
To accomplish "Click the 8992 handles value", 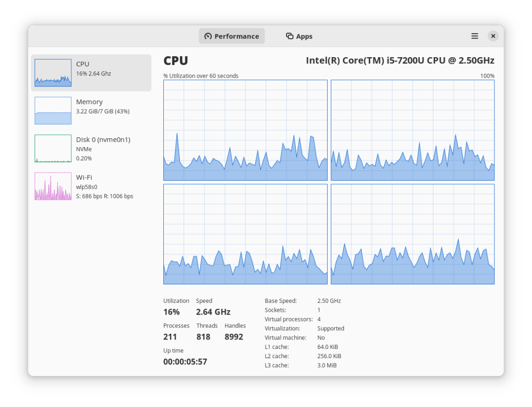I will [x=234, y=337].
